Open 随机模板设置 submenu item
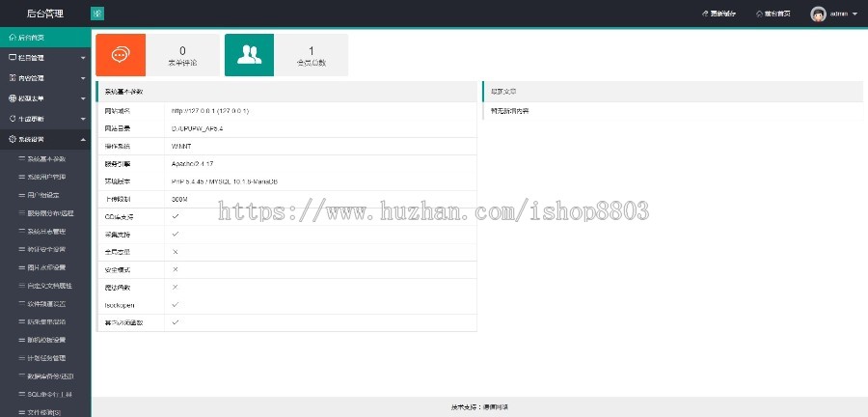This screenshot has height=417, width=868. tap(45, 340)
